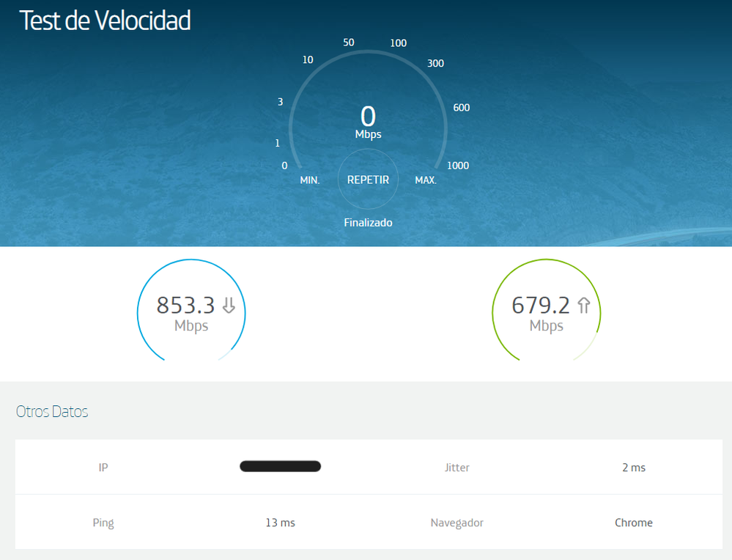Click the REPETIR button to rerun test
Image resolution: width=732 pixels, height=560 pixels.
click(x=368, y=180)
